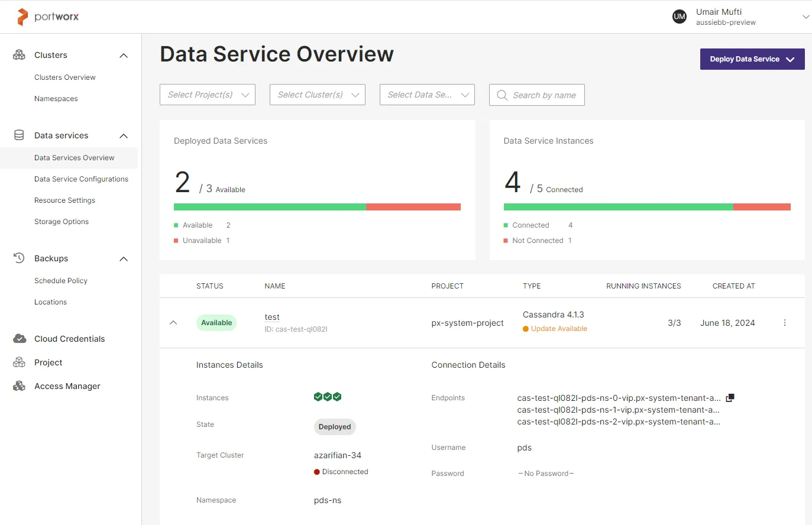Click the Available status badge

pyautogui.click(x=216, y=323)
